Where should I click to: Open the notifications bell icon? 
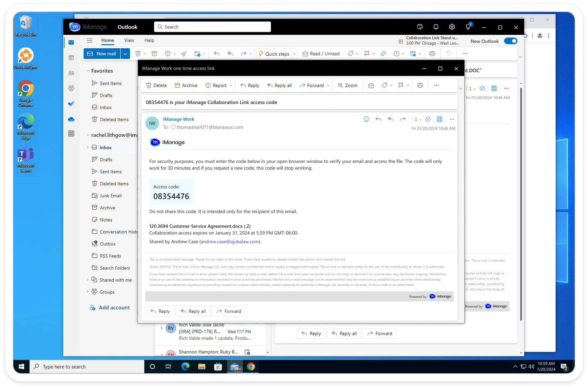click(x=436, y=27)
